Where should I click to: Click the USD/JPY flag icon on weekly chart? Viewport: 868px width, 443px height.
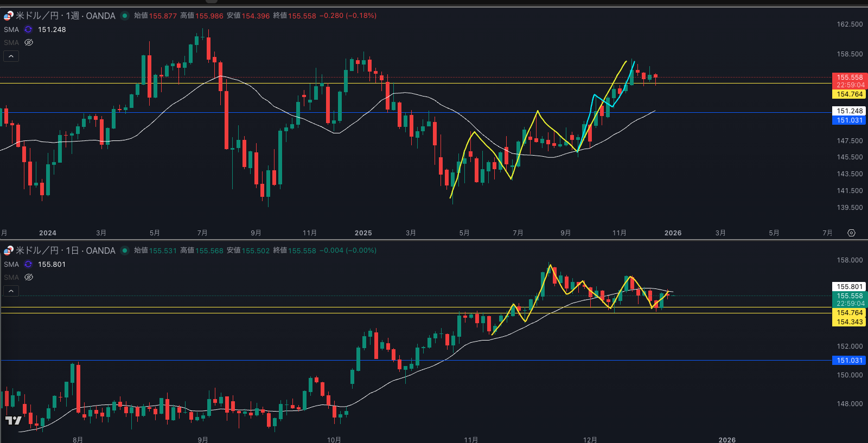click(8, 16)
